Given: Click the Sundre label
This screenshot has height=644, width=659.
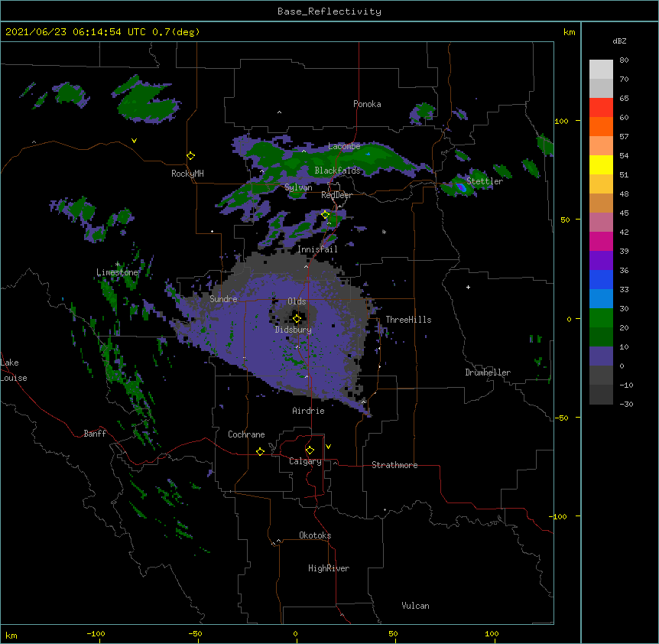Looking at the screenshot, I should point(223,299).
